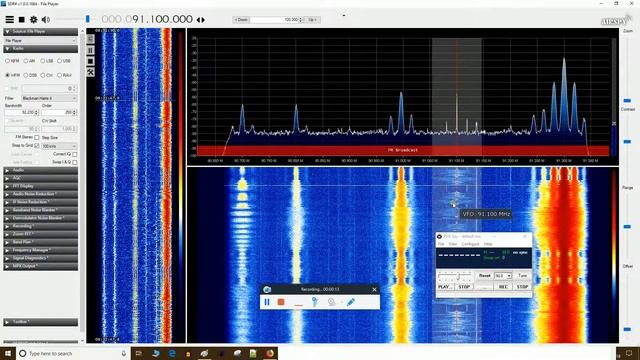Open the tools wrench icon beside the waterfall

(x=91, y=72)
